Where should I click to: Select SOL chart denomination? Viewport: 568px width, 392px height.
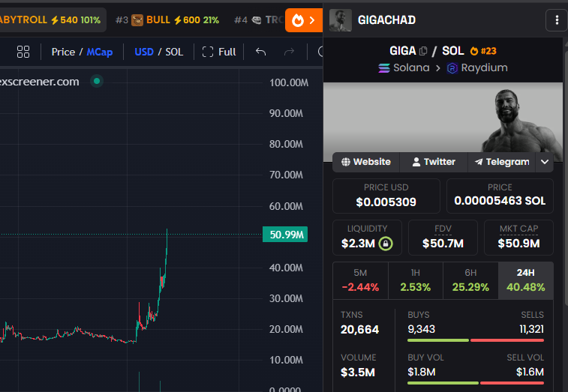[174, 52]
